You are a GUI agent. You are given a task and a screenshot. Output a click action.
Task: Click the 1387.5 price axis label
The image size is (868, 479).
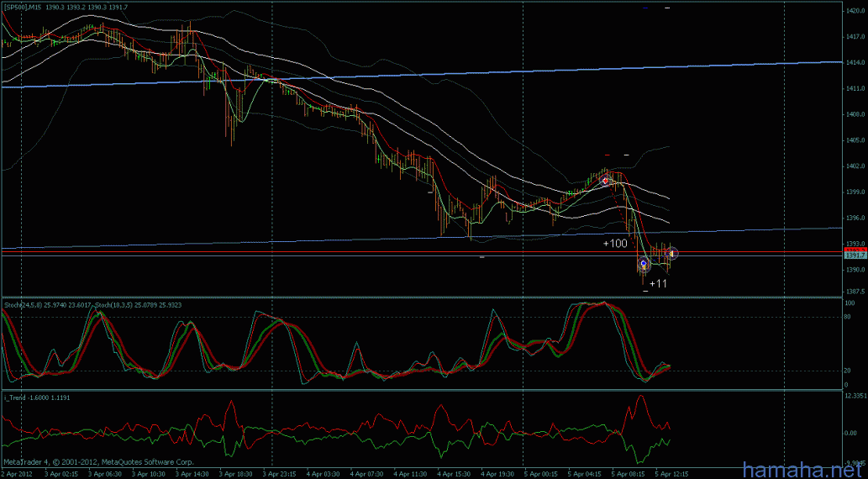click(855, 292)
